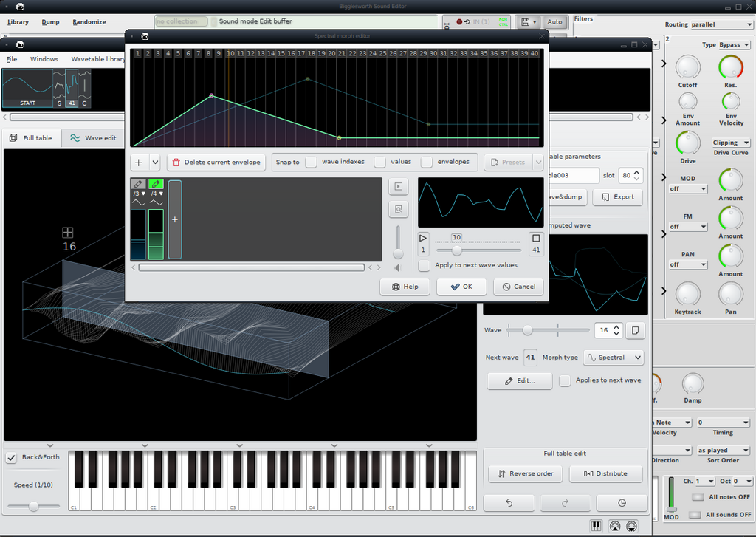Click the Cutoff knob in Filters
This screenshot has width=756, height=537.
[687, 68]
